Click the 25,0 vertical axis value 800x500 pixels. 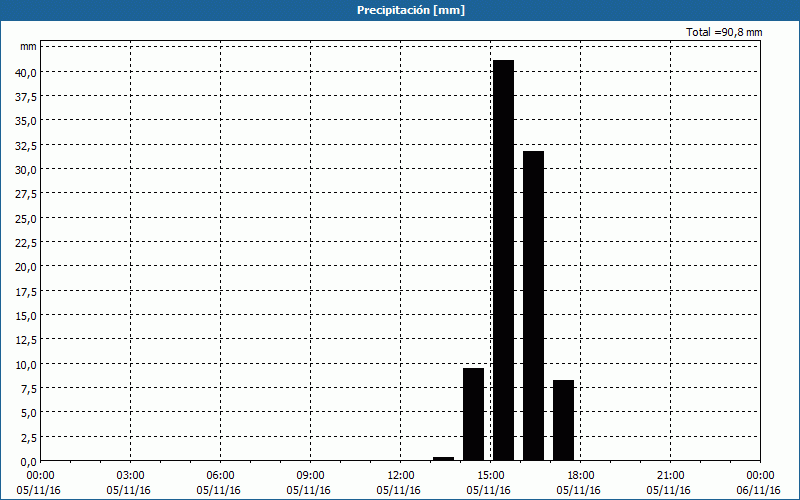point(26,218)
